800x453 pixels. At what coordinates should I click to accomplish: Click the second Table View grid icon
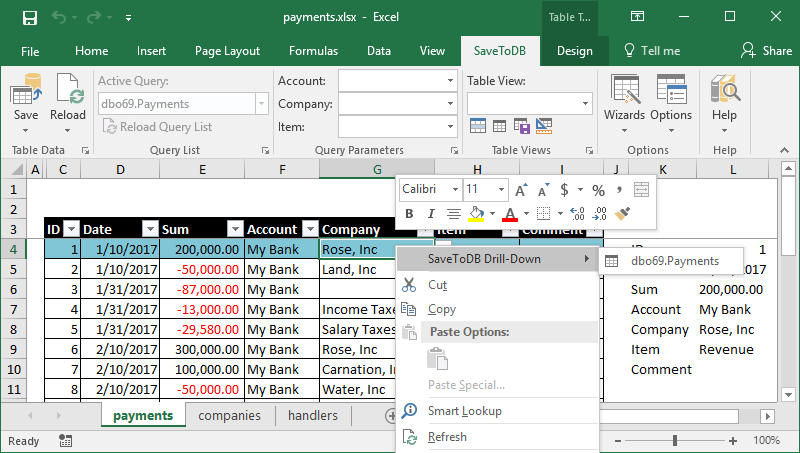[499, 125]
